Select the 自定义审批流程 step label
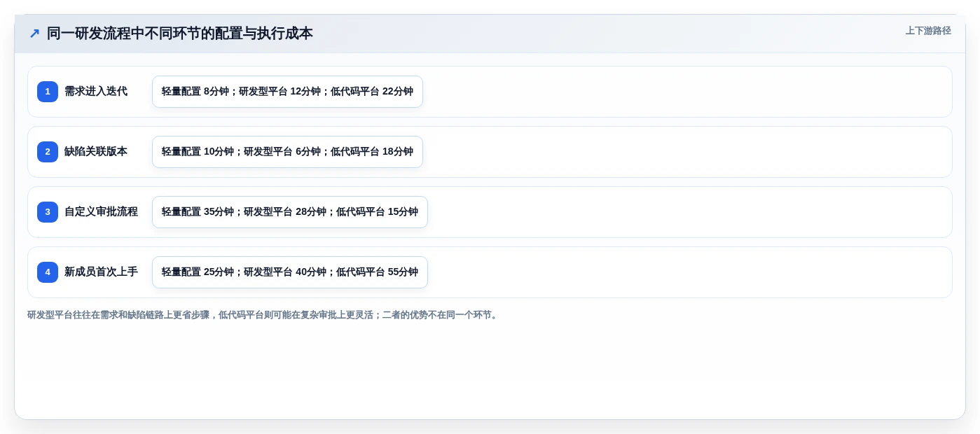Viewport: 980px width, 434px height. pos(101,212)
